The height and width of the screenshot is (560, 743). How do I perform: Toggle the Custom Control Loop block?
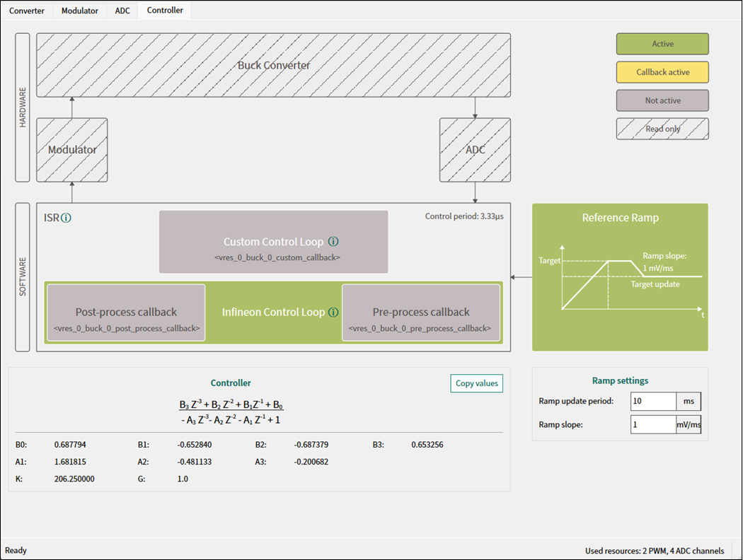(x=273, y=242)
